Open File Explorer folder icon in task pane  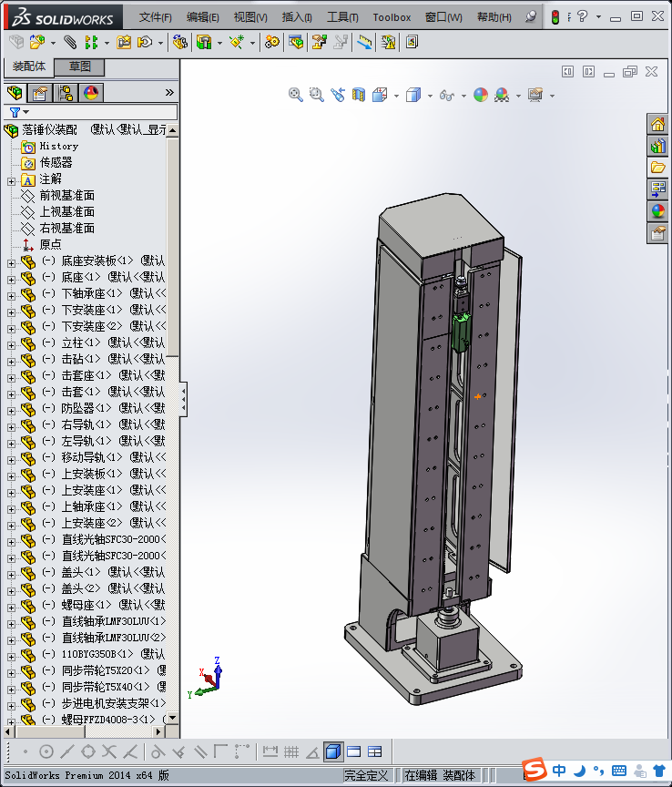[x=657, y=168]
